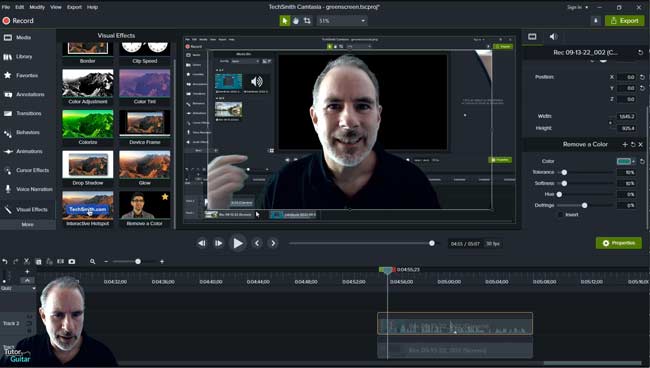
Task: Click the Cut scissors icon
Action: (27, 261)
